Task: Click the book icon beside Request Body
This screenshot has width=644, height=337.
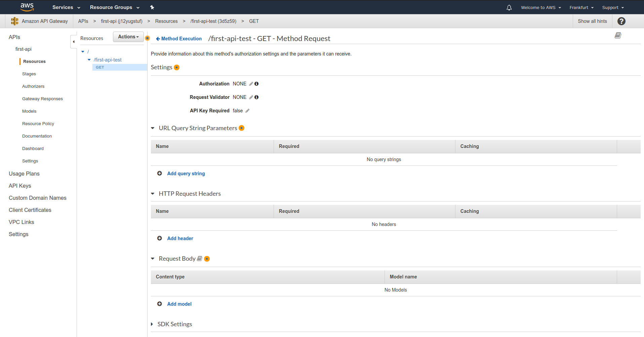Action: click(x=200, y=259)
